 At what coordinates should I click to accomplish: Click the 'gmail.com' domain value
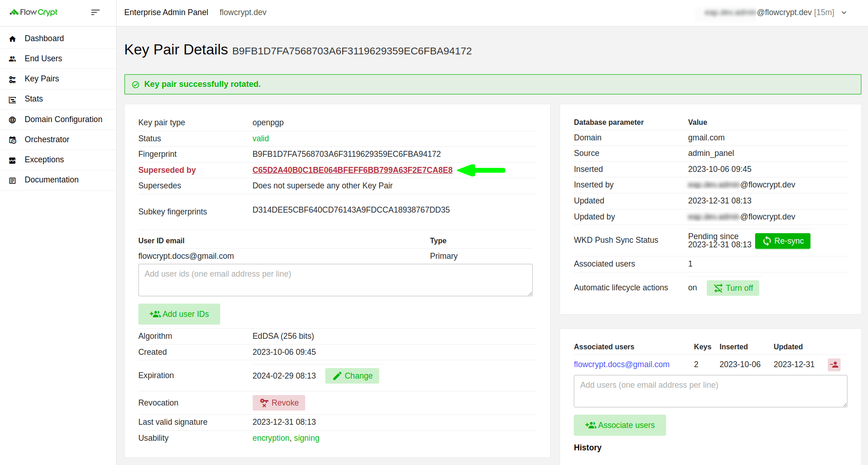coord(706,138)
